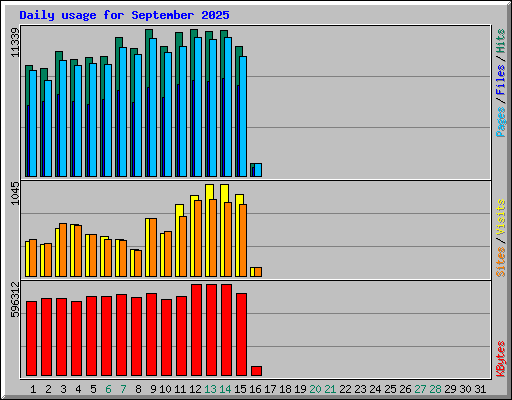The width and height of the screenshot is (512, 400).
Task: Select the day 20 weekend axis label
Action: (x=315, y=389)
